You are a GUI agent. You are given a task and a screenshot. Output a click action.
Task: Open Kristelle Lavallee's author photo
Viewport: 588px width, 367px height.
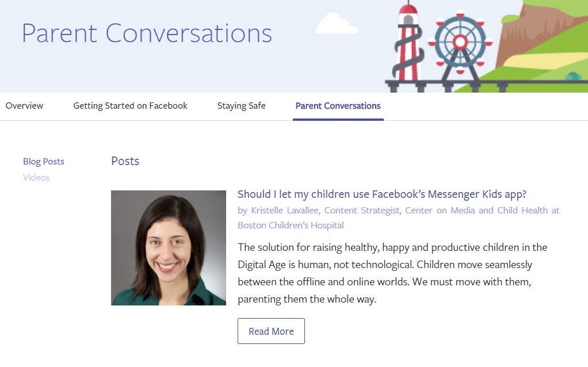point(169,248)
